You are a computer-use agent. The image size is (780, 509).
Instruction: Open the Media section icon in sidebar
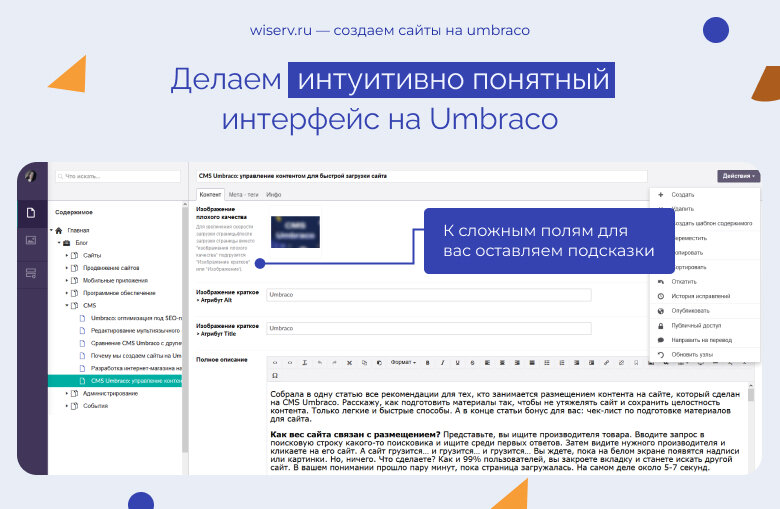(31, 241)
